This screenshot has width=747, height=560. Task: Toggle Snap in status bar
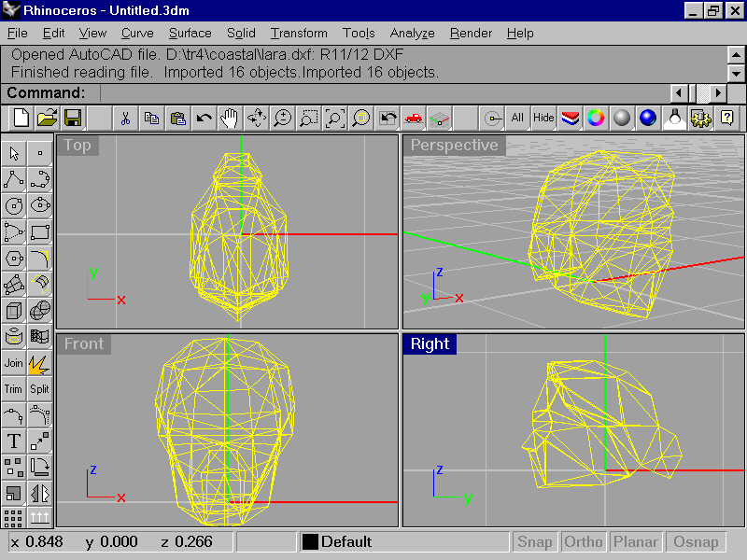coord(535,542)
